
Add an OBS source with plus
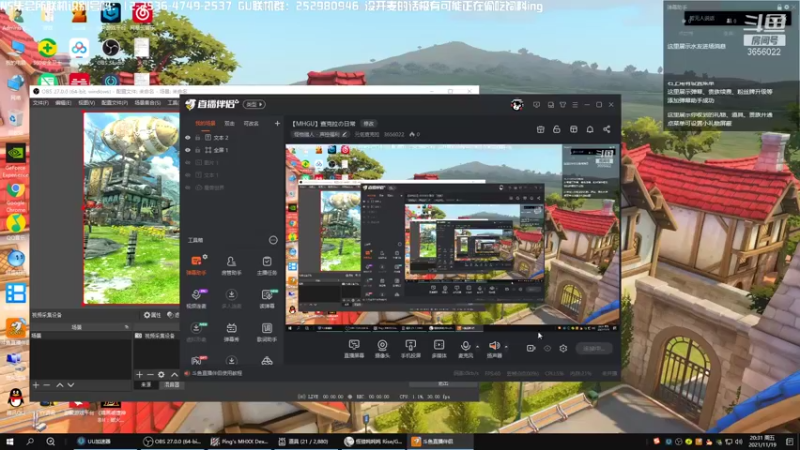point(139,374)
